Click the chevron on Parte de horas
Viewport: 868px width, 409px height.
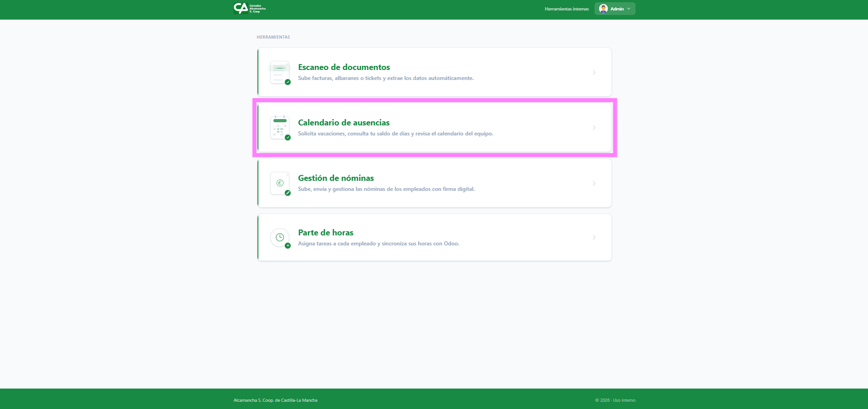[594, 237]
